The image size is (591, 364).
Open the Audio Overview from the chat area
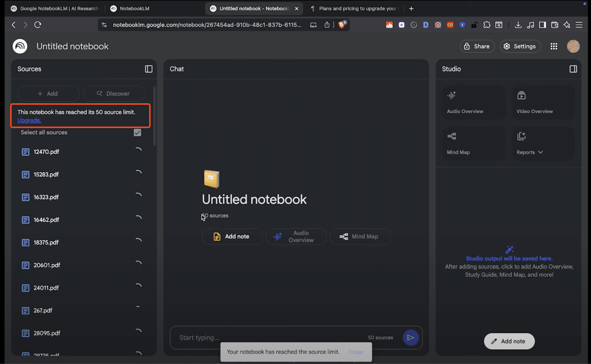point(296,236)
